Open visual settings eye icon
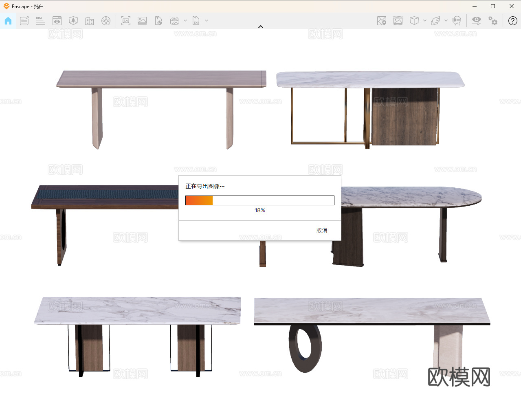 [476, 21]
